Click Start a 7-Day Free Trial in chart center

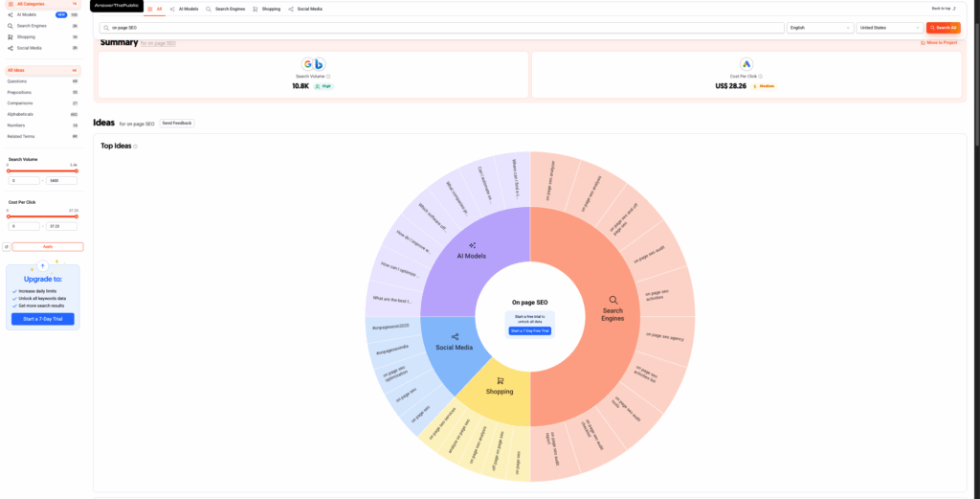point(530,330)
